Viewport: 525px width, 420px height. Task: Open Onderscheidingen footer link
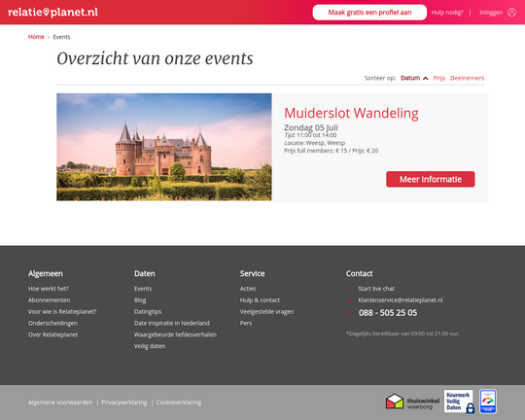(x=52, y=323)
